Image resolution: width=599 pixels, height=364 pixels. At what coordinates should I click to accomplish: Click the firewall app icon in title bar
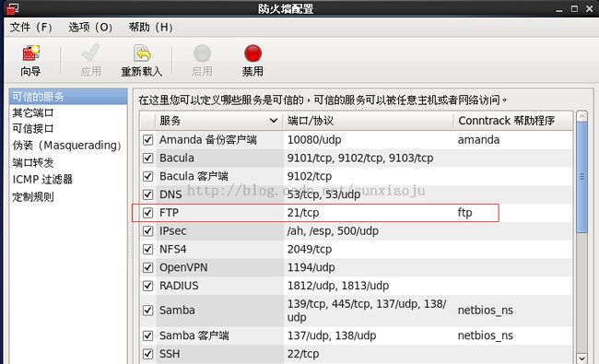pos(13,8)
